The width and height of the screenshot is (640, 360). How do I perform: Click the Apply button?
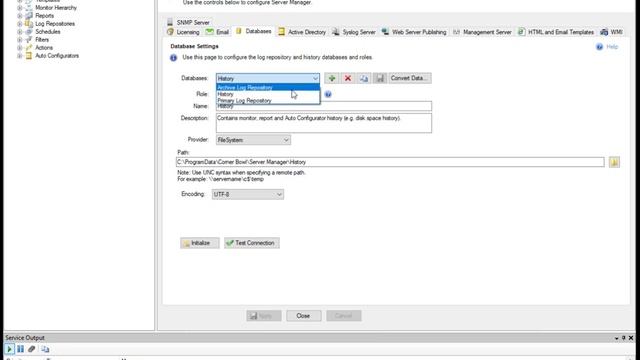264,316
